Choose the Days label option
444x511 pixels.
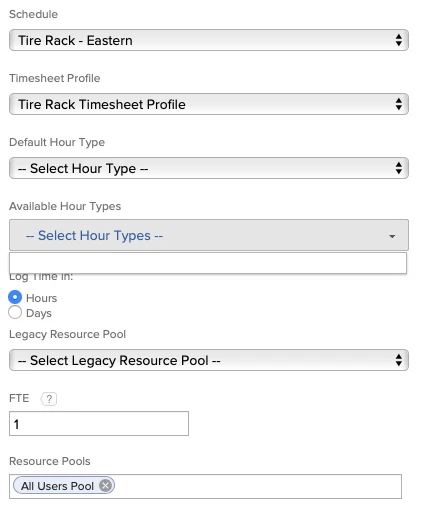pos(39,313)
